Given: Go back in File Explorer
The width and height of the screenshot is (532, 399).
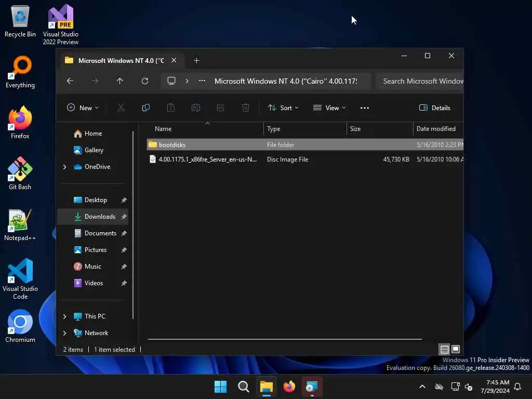Looking at the screenshot, I should click(x=70, y=81).
